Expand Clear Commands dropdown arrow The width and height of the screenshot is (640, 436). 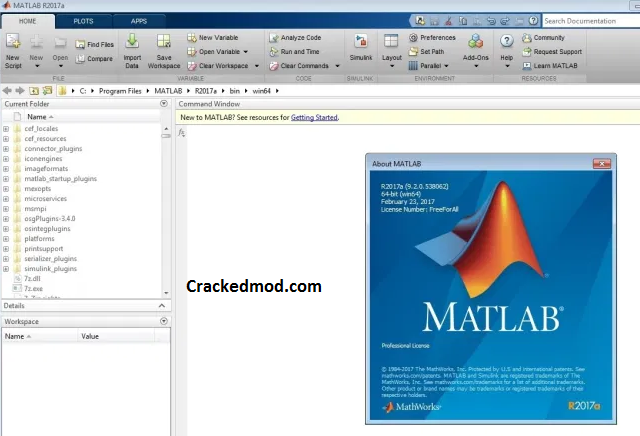[x=338, y=66]
